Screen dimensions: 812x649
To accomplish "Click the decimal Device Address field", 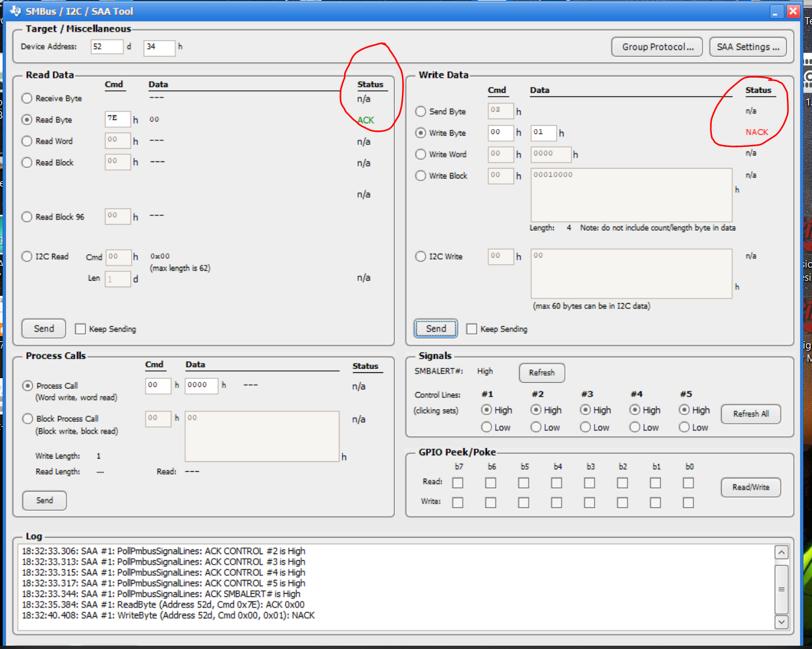I will pyautogui.click(x=107, y=47).
